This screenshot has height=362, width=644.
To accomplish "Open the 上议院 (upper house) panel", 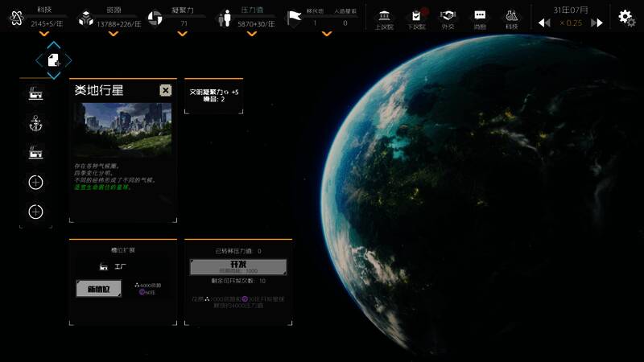I will coord(384,18).
